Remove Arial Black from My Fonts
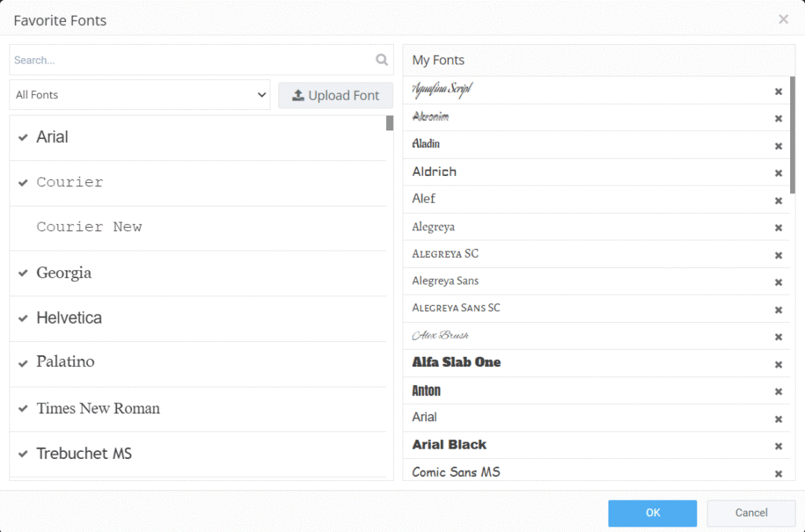 click(778, 445)
